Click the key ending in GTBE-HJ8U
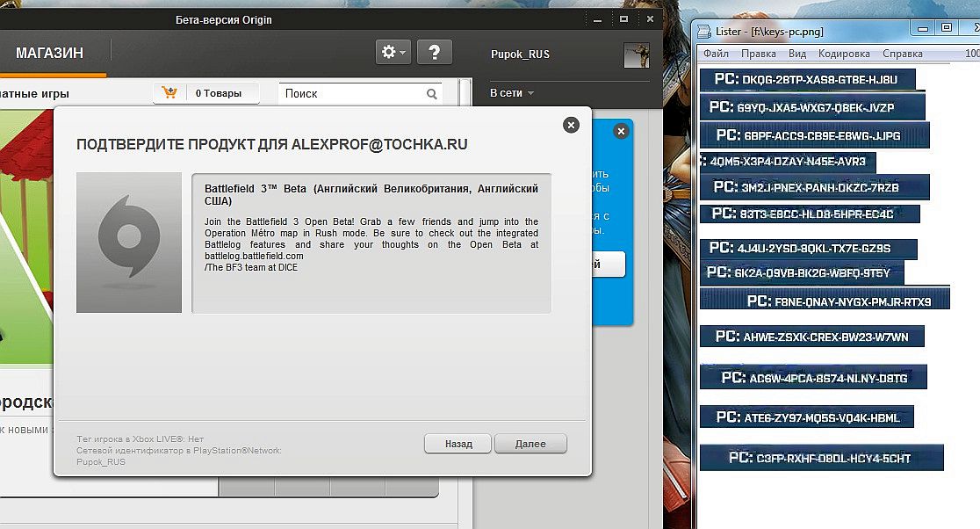 tap(807, 79)
